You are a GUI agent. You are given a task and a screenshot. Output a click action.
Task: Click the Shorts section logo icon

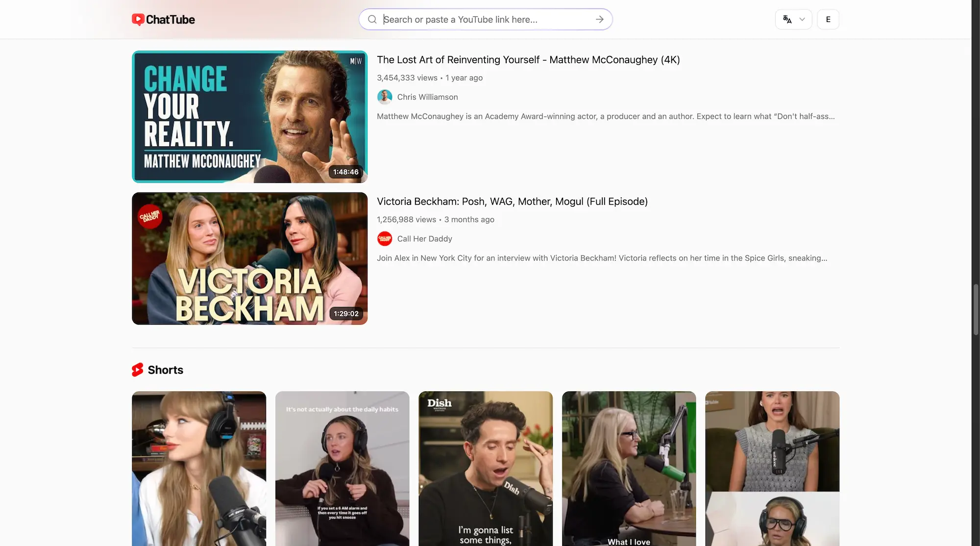pyautogui.click(x=138, y=370)
